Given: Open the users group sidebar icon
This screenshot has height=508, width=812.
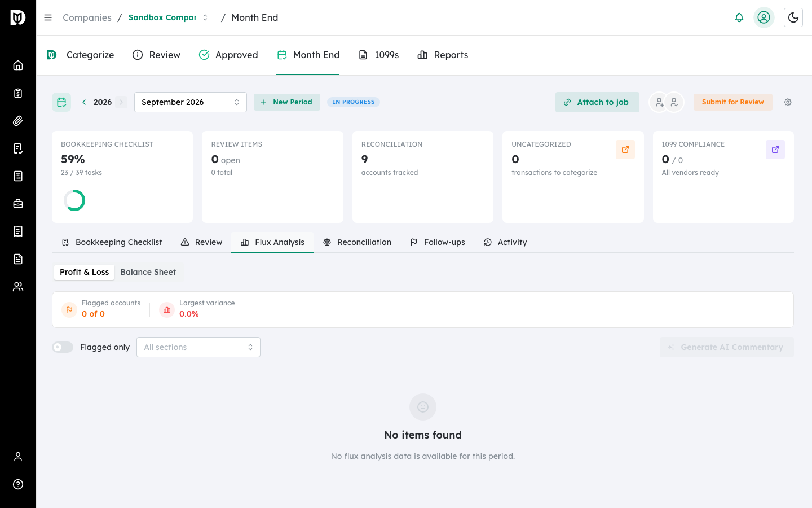Looking at the screenshot, I should point(18,287).
